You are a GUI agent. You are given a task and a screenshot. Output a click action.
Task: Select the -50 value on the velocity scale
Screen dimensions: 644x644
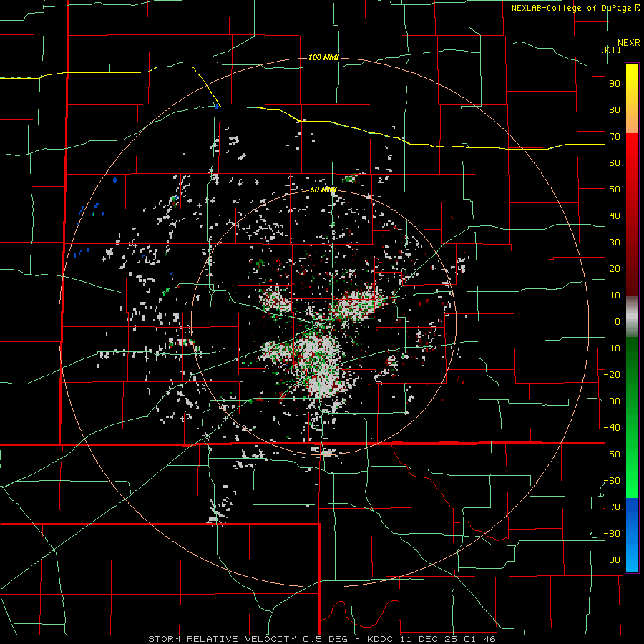[x=612, y=454]
